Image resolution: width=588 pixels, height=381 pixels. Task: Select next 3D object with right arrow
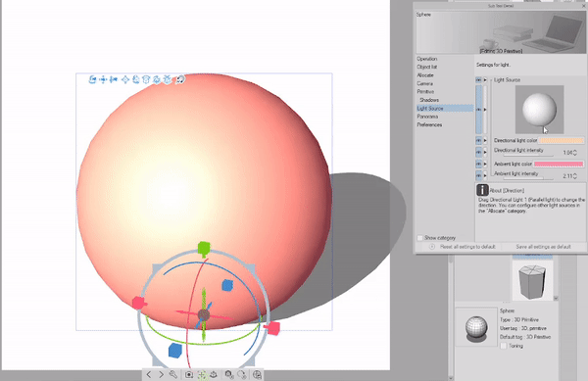tap(162, 374)
